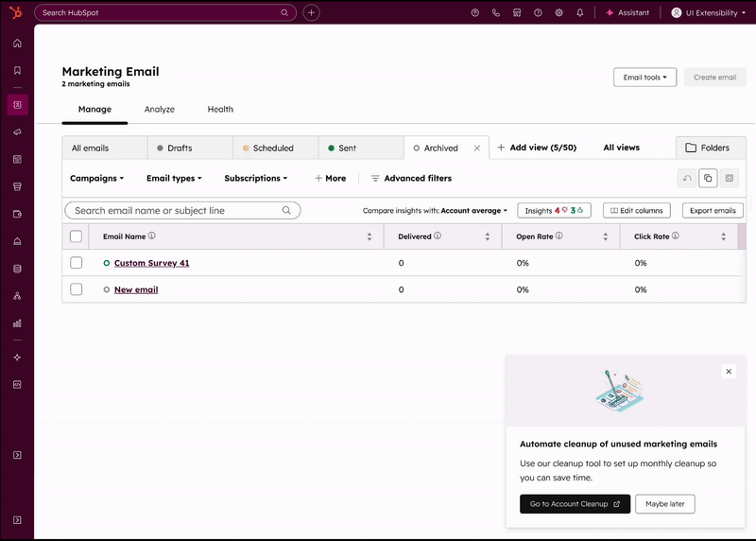Tick the select-all emails header checkbox

[x=77, y=236]
